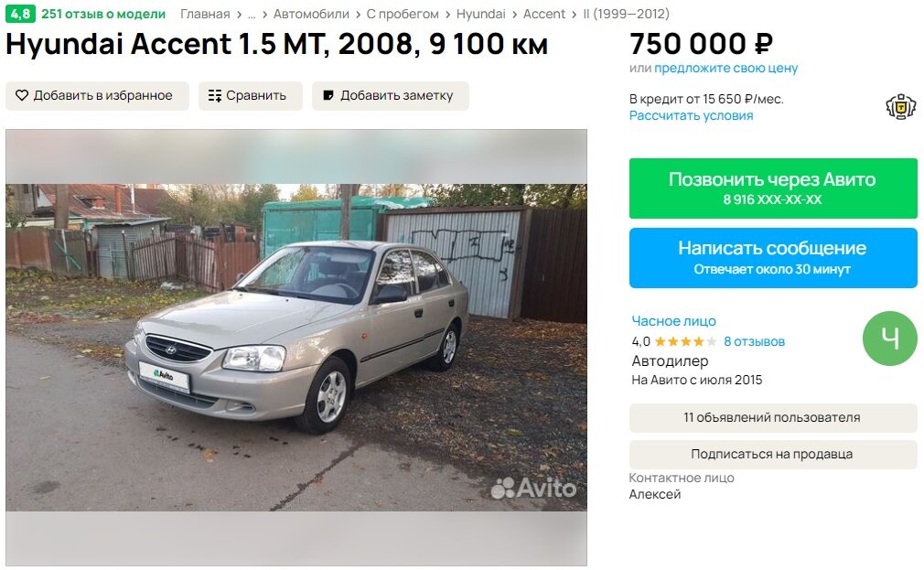View 11 объявлений пользователя
Viewport: 924px width, 570px height.
[773, 418]
